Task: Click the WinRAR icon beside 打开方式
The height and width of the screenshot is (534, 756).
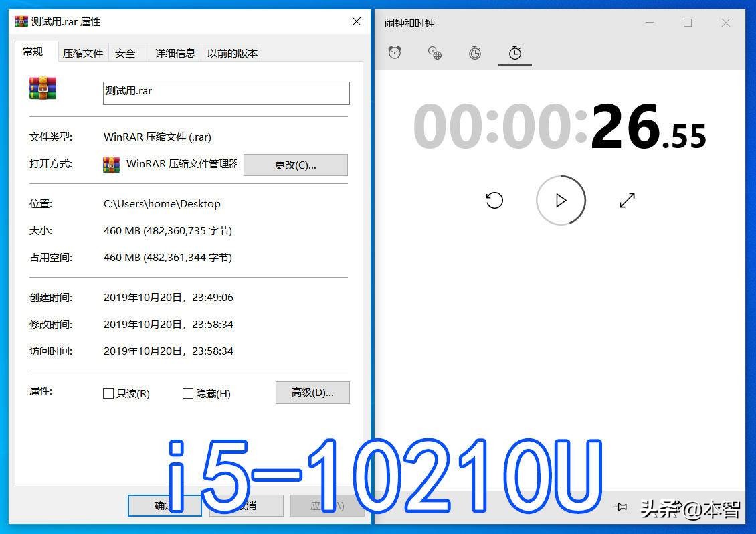Action: coord(111,164)
